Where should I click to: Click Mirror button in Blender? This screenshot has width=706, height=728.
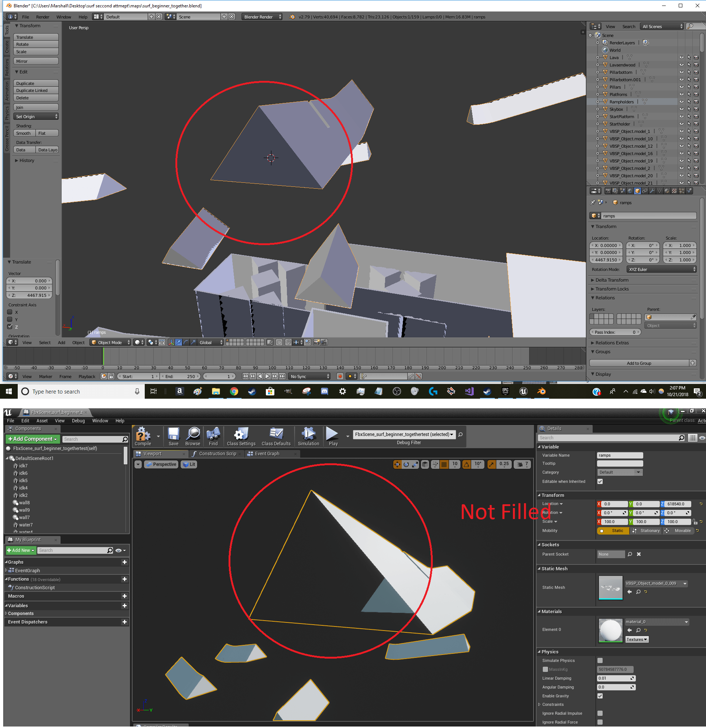pyautogui.click(x=36, y=61)
